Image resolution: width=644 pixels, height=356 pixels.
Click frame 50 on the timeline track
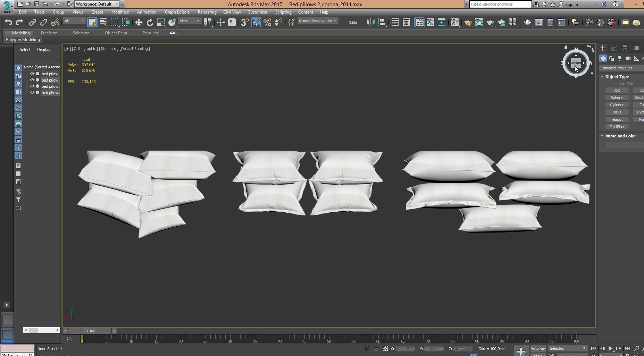tap(329, 339)
